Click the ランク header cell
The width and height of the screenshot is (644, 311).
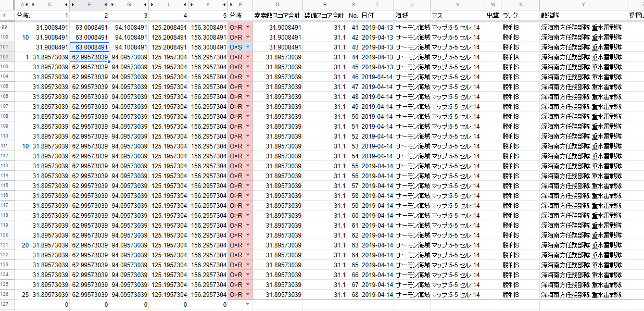pos(521,16)
